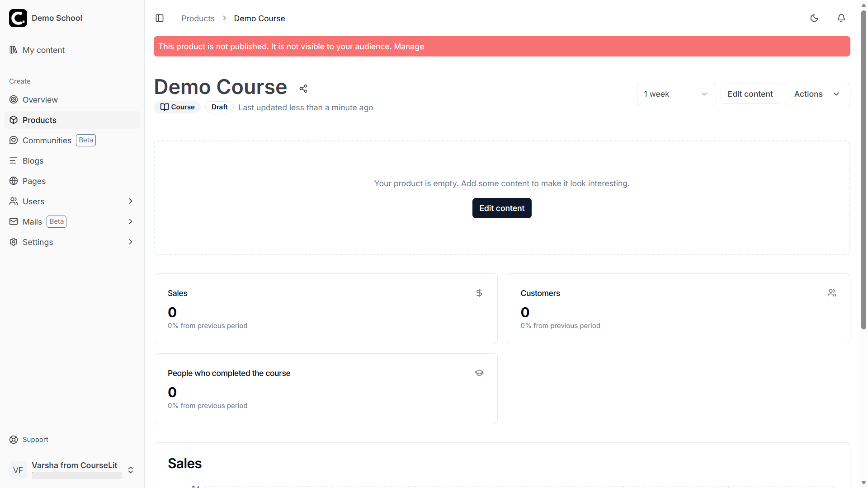Expand the Users submenu chevron
Screen dimensions: 868x488
[131, 201]
